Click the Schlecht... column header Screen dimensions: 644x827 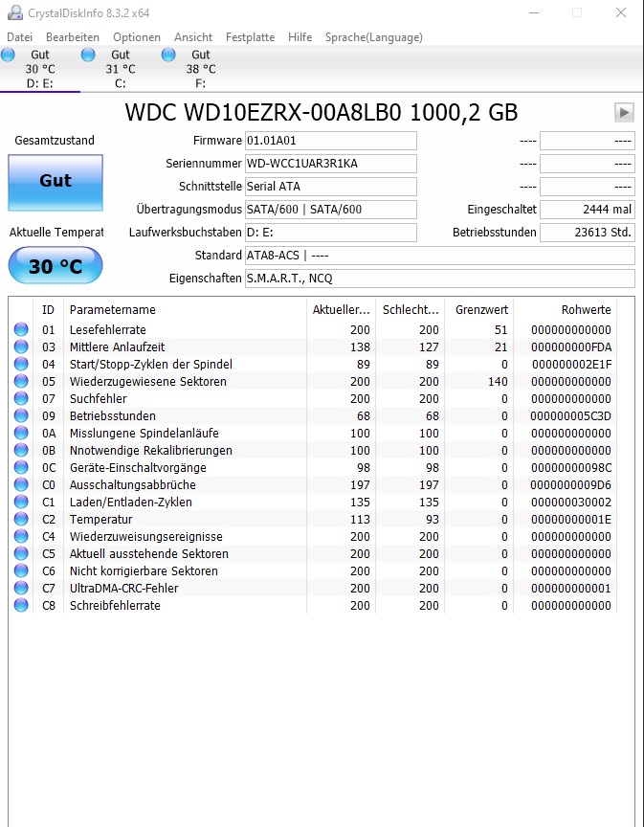click(410, 309)
